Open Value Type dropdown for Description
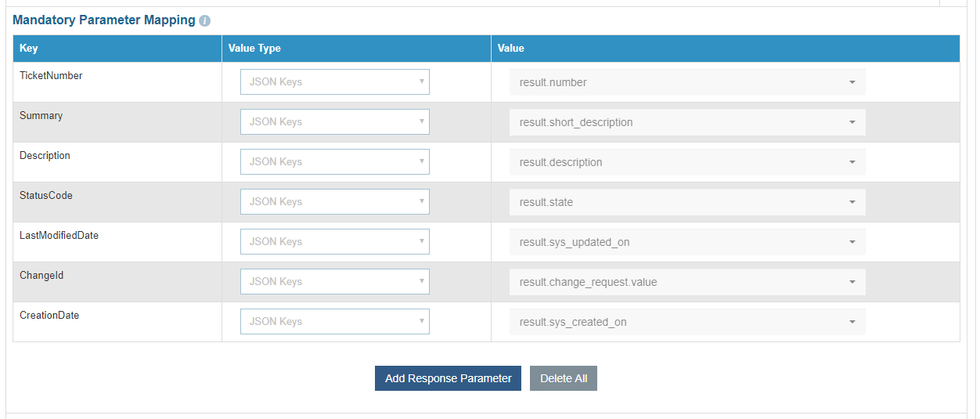The width and height of the screenshot is (980, 419). click(334, 162)
